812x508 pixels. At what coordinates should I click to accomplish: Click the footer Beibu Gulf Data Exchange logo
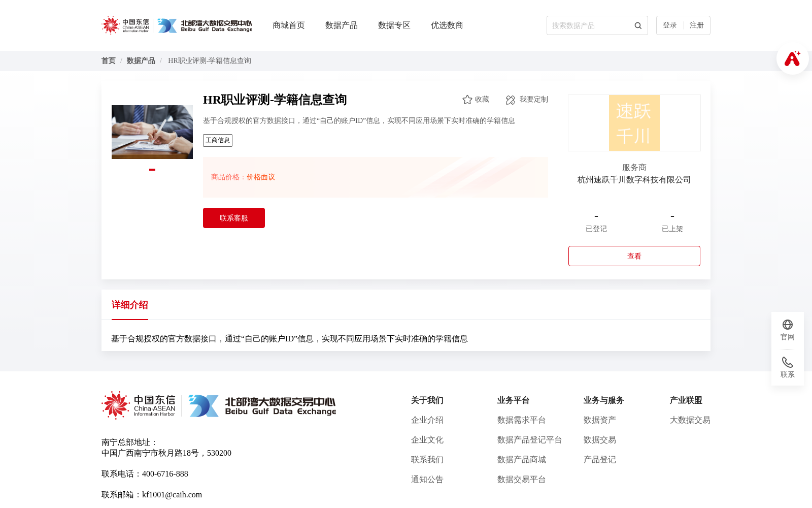tap(262, 406)
